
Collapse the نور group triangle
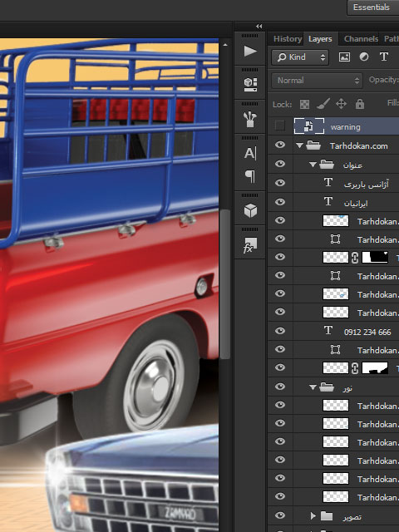[313, 387]
